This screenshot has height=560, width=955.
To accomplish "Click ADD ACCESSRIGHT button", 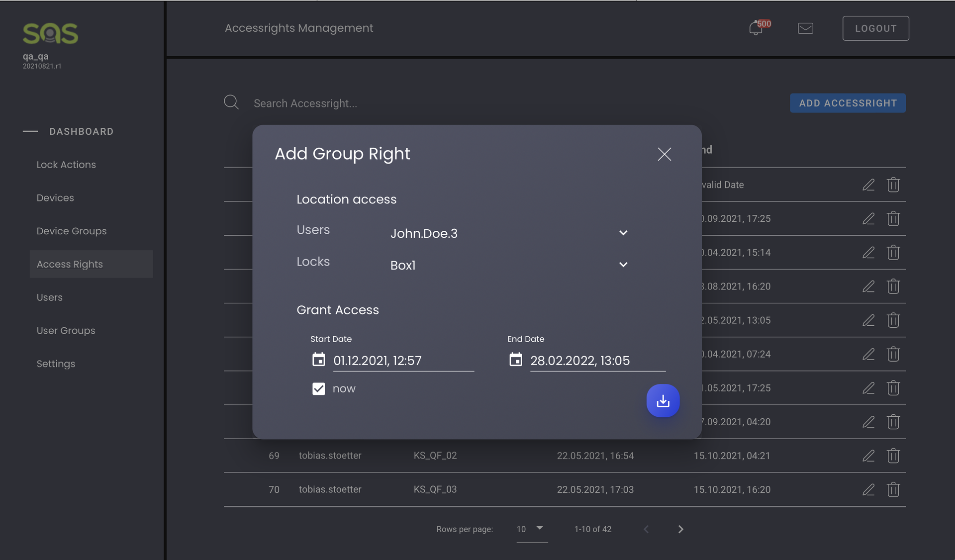I will pyautogui.click(x=848, y=103).
